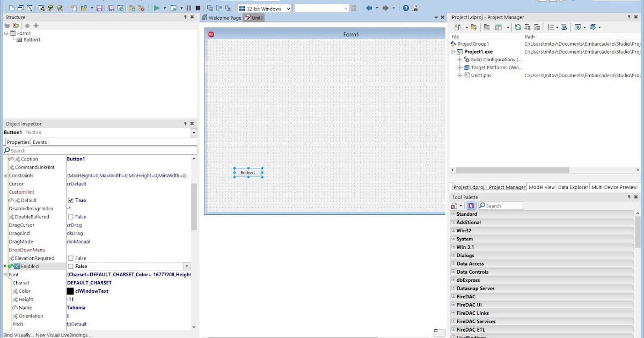This screenshot has height=338, width=644.
Task: Refresh the Project Manager with the sync icon
Action: [x=518, y=27]
